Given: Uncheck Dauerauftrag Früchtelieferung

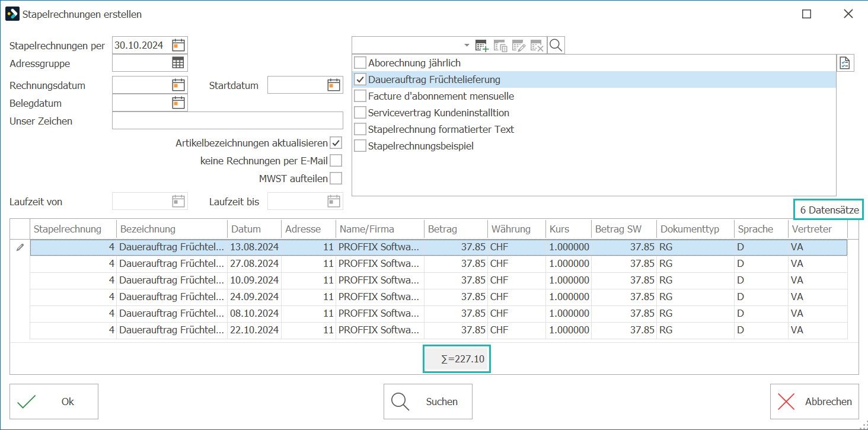Looking at the screenshot, I should (360, 79).
